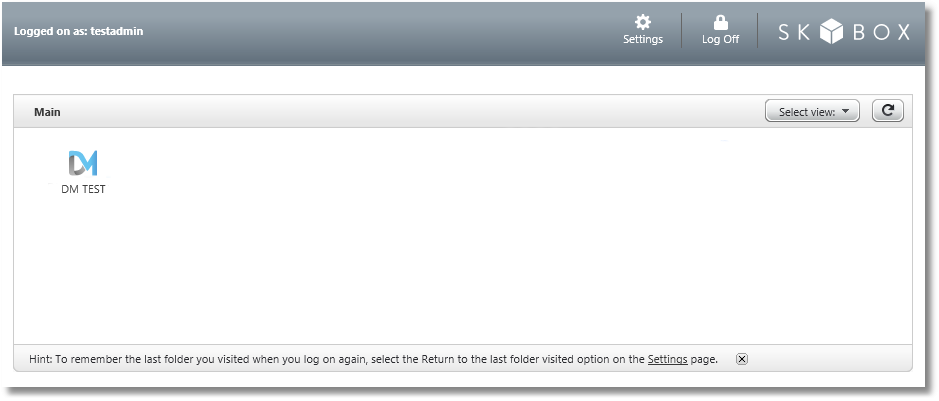Open the DM TEST application icon
This screenshot has height=401, width=939.
tap(83, 163)
